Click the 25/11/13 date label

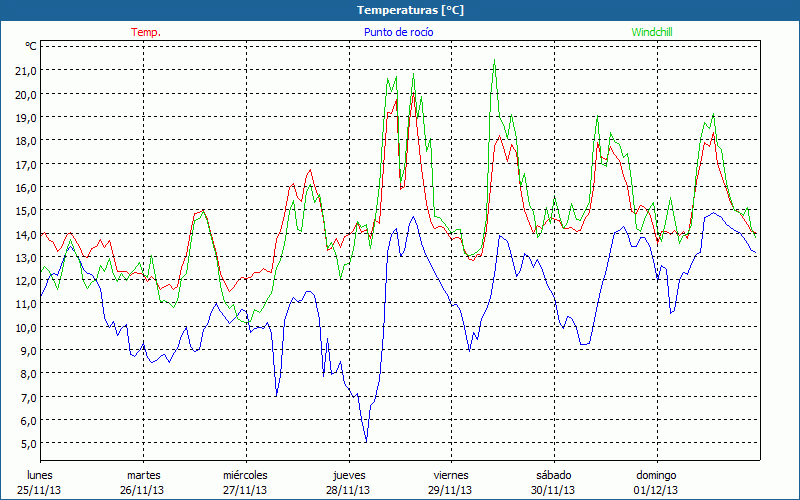coord(40,490)
